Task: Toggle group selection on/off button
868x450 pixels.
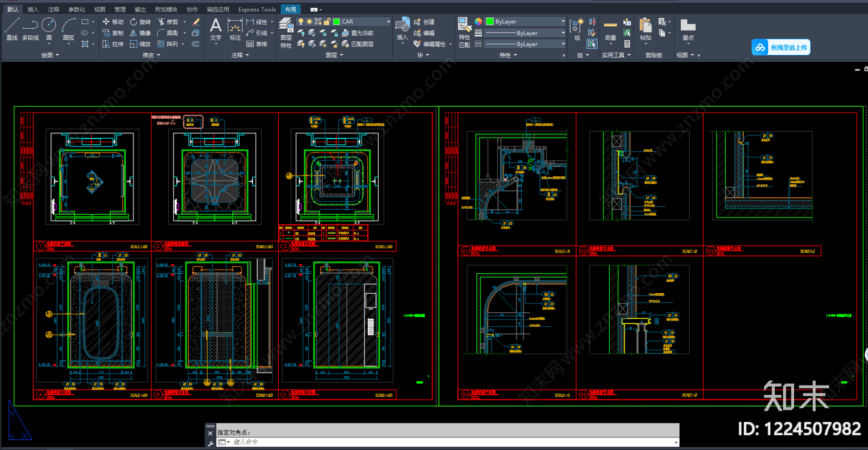Action: [x=592, y=44]
